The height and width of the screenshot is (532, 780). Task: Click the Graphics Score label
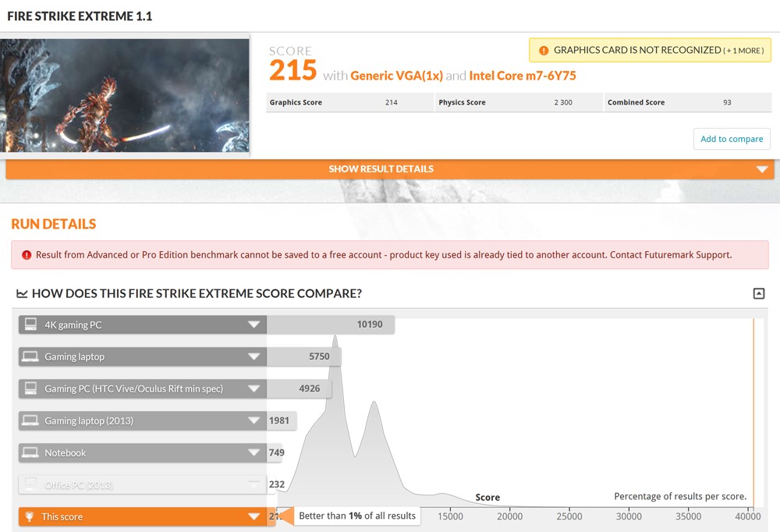(x=296, y=102)
